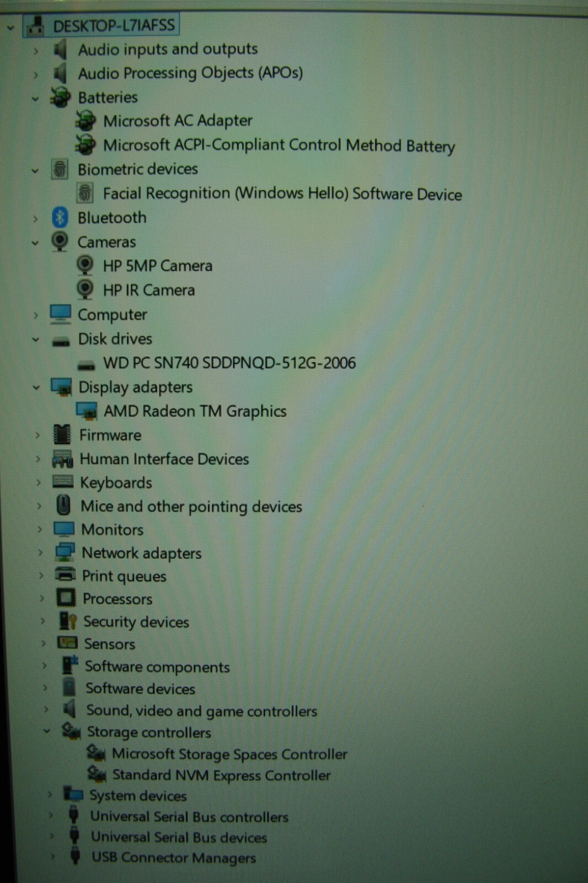Expand the Universal Serial Bus controllers category
The height and width of the screenshot is (883, 588).
(x=51, y=815)
